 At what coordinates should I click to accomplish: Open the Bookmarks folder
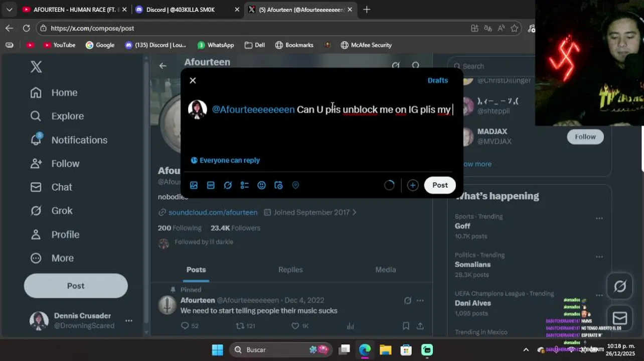294,45
